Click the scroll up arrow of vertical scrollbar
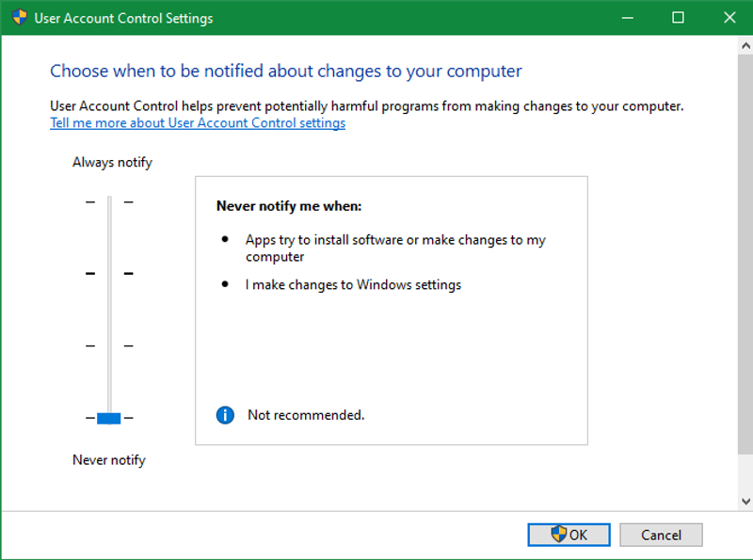Screen dimensions: 753x560 745,45
